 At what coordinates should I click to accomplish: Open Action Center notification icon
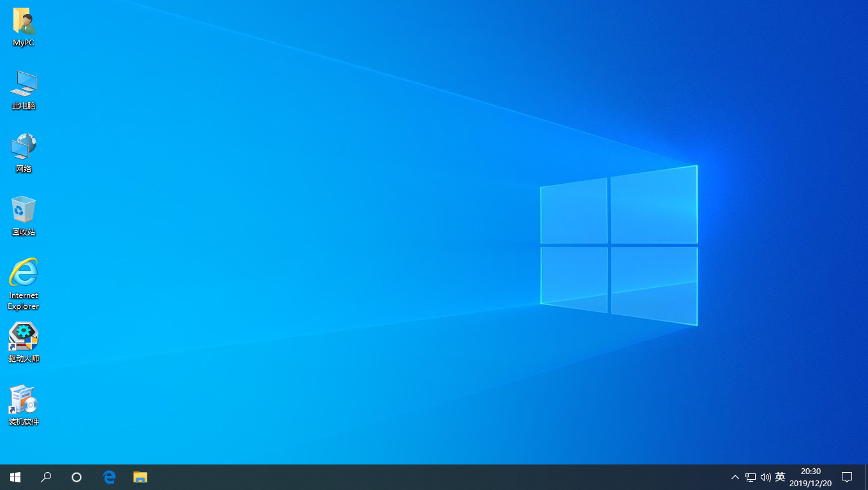847,477
